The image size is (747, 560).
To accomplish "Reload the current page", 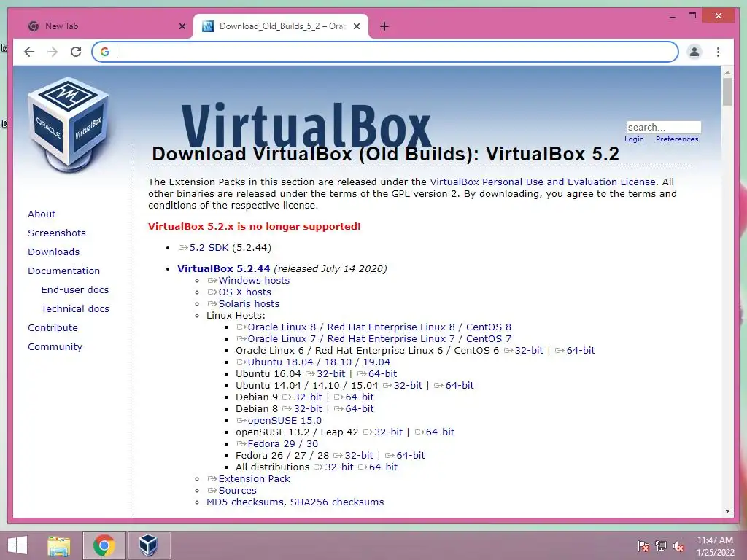I will point(76,52).
